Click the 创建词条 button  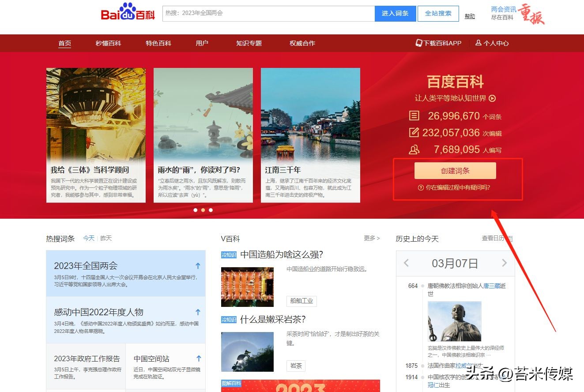click(455, 170)
